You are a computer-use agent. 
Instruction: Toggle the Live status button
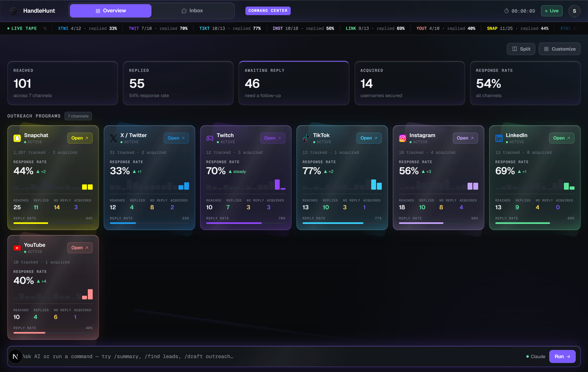click(552, 11)
